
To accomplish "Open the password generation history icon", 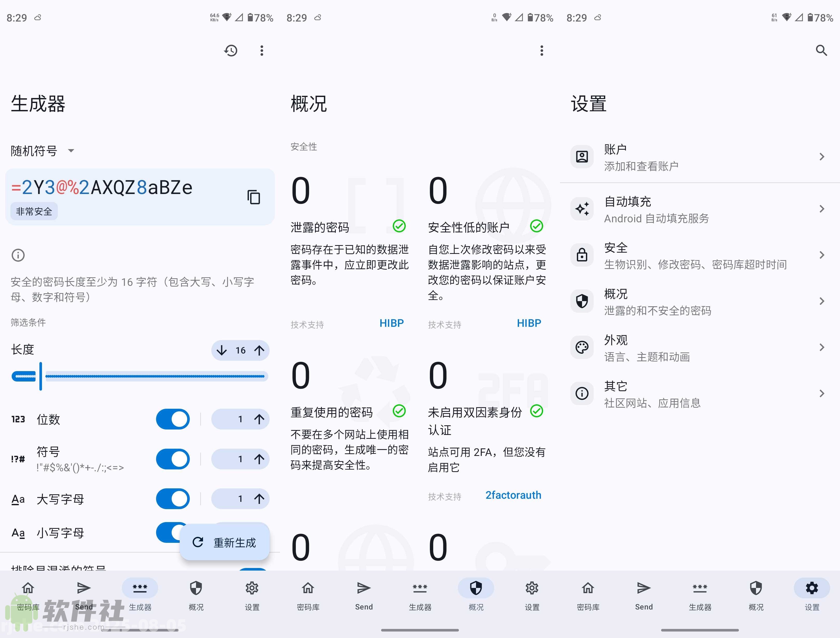I will point(230,50).
